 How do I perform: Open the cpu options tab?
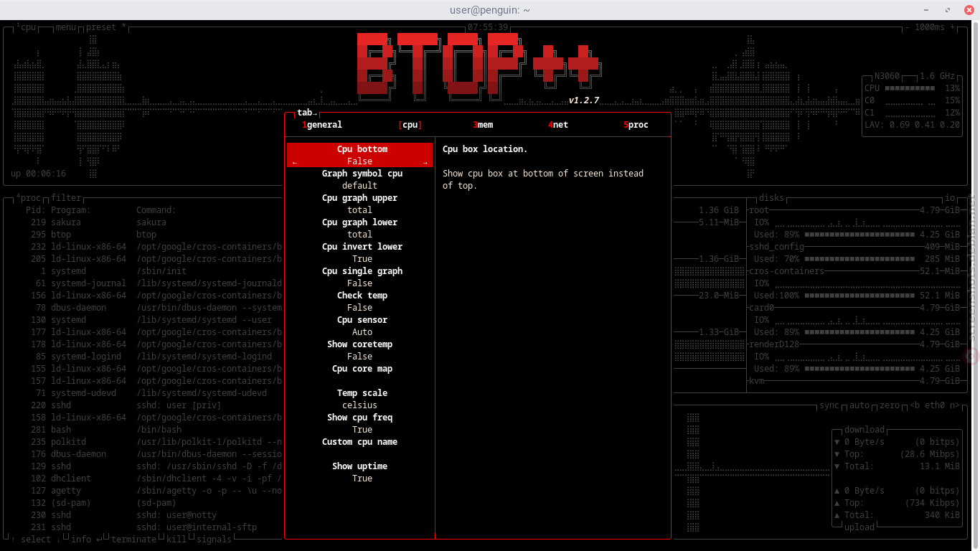(410, 125)
